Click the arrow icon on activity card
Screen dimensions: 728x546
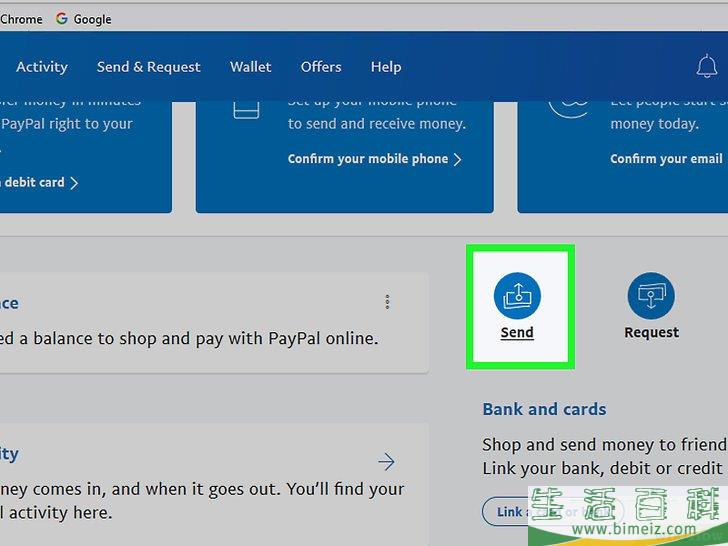(x=386, y=462)
